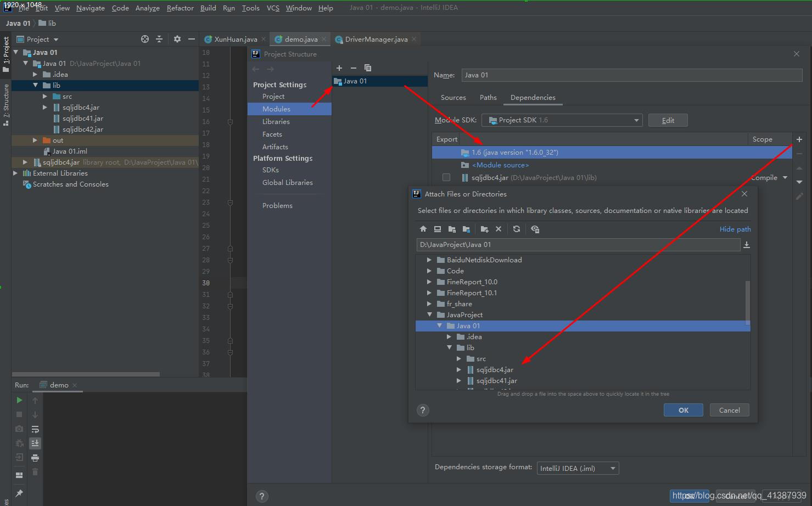Click the file tree vertical scrollbar in dialog

(747, 302)
